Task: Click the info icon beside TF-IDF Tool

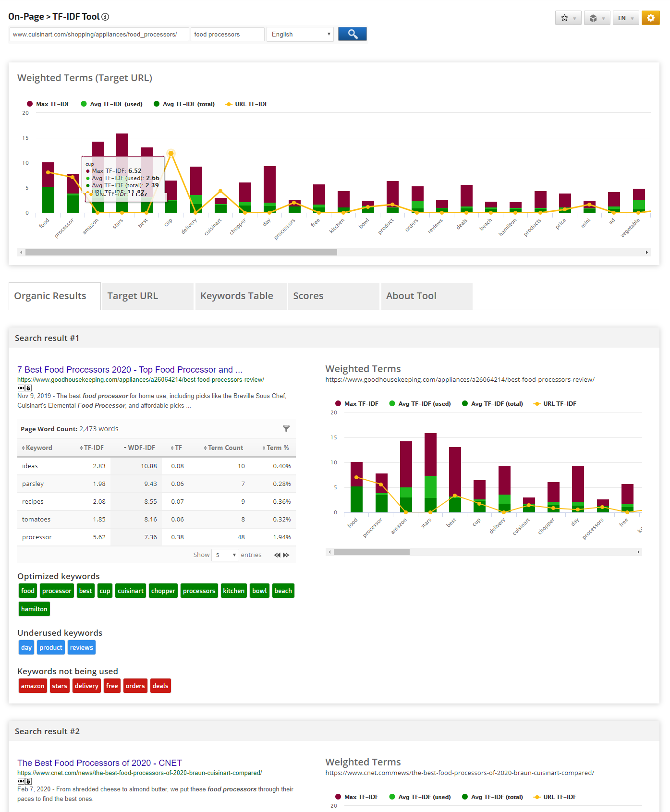Action: [105, 17]
